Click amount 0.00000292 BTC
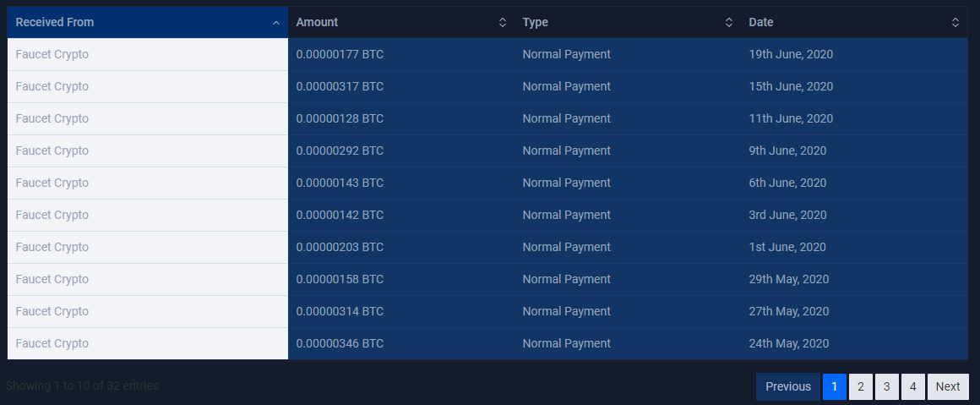This screenshot has height=405, width=980. (340, 151)
